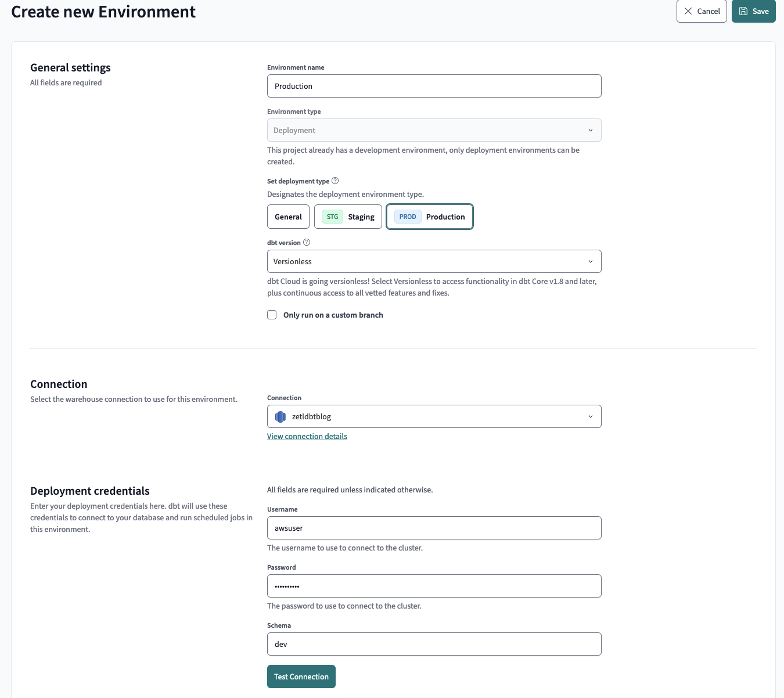Open the Environment type dropdown

(x=434, y=130)
